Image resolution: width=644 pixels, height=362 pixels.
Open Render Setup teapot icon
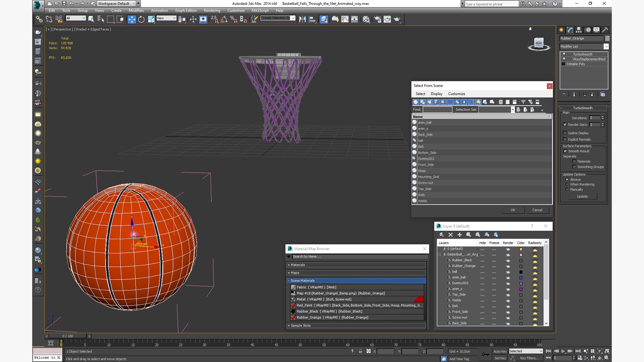pos(378,19)
